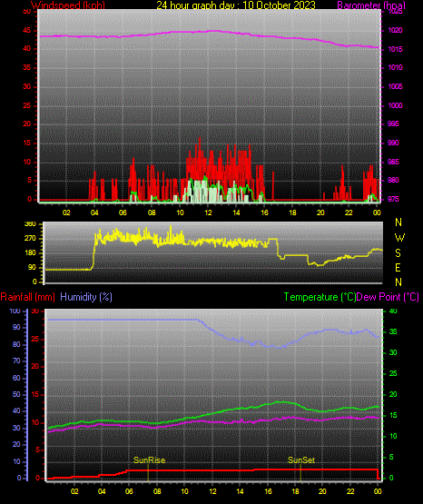Click the 12 hour tick on windspeed graph

pyautogui.click(x=208, y=212)
